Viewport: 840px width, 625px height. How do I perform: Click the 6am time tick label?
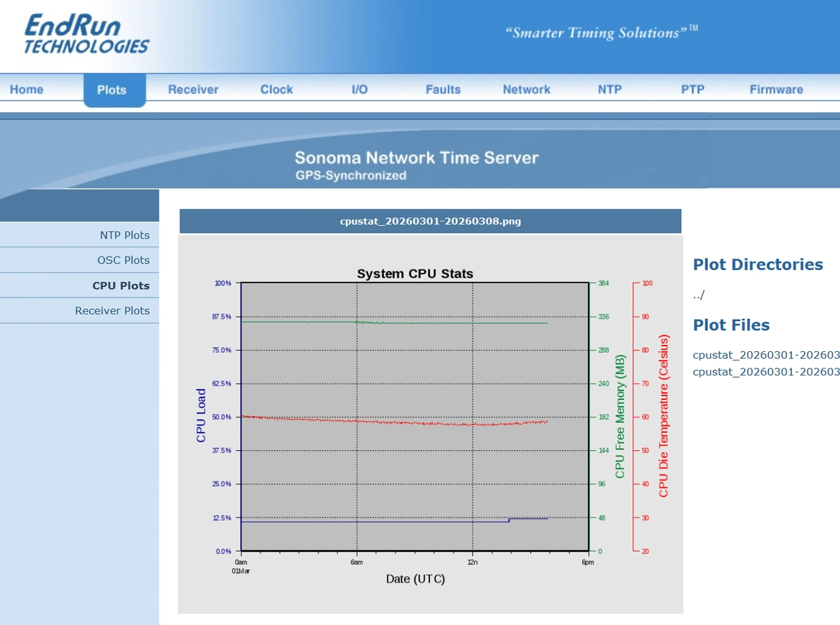pos(357,562)
